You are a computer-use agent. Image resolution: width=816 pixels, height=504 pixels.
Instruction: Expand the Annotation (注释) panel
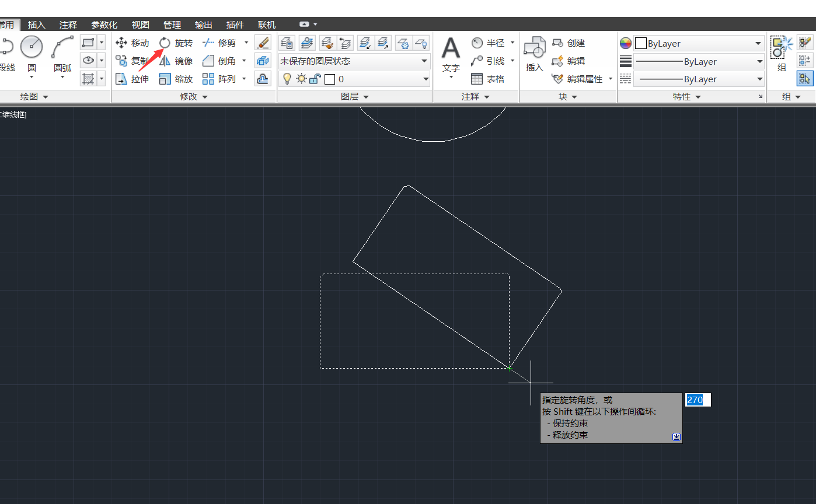tap(476, 97)
